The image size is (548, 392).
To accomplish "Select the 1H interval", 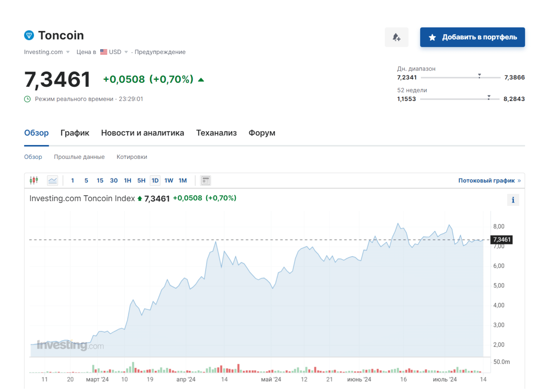I will [128, 180].
